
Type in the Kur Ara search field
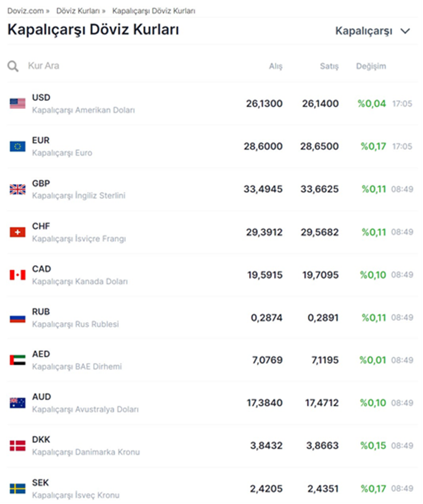pyautogui.click(x=114, y=66)
